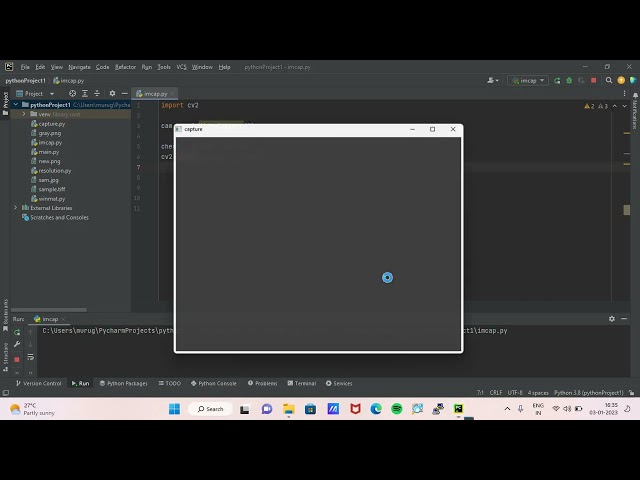Open Run panel settings gear

[612, 319]
